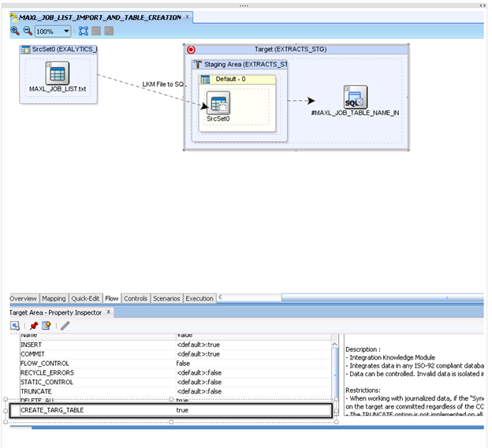Select the MAXL_JOB_LIST.txt source datastore icon

pos(57,74)
